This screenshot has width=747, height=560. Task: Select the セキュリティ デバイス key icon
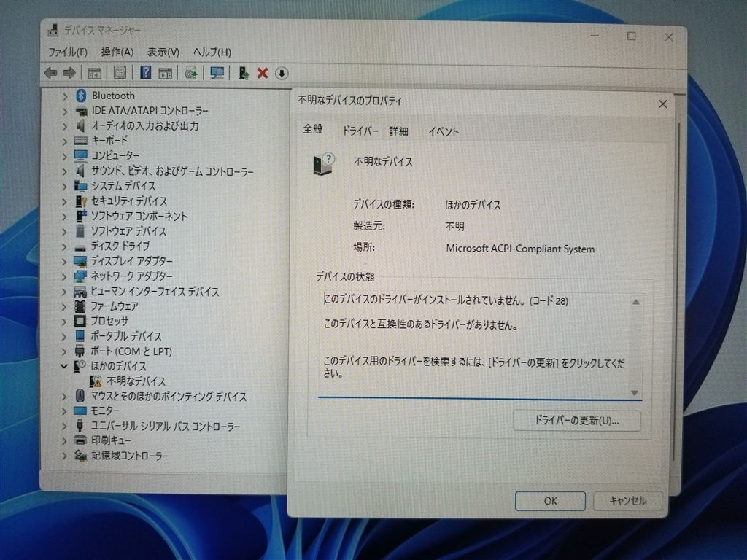tap(80, 201)
